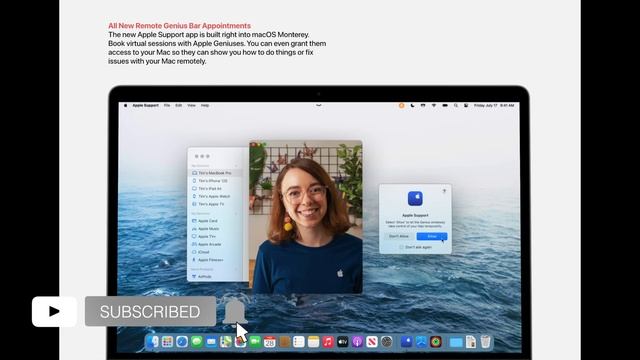Click the Genius video call feed

point(306,217)
